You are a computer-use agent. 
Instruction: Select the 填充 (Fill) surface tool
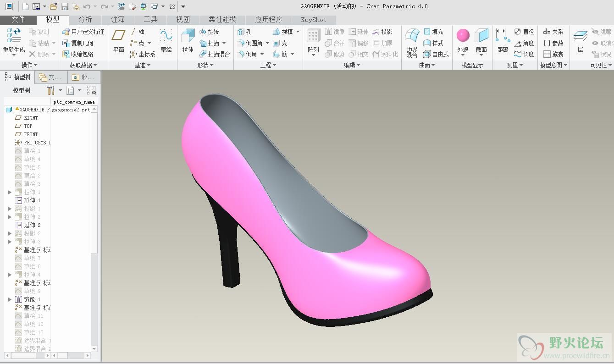(x=433, y=32)
